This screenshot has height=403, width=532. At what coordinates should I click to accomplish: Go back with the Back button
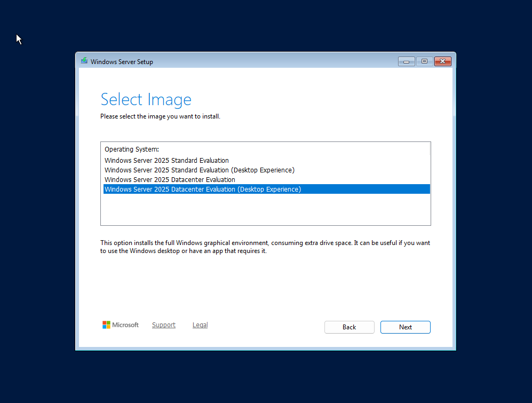coord(349,327)
